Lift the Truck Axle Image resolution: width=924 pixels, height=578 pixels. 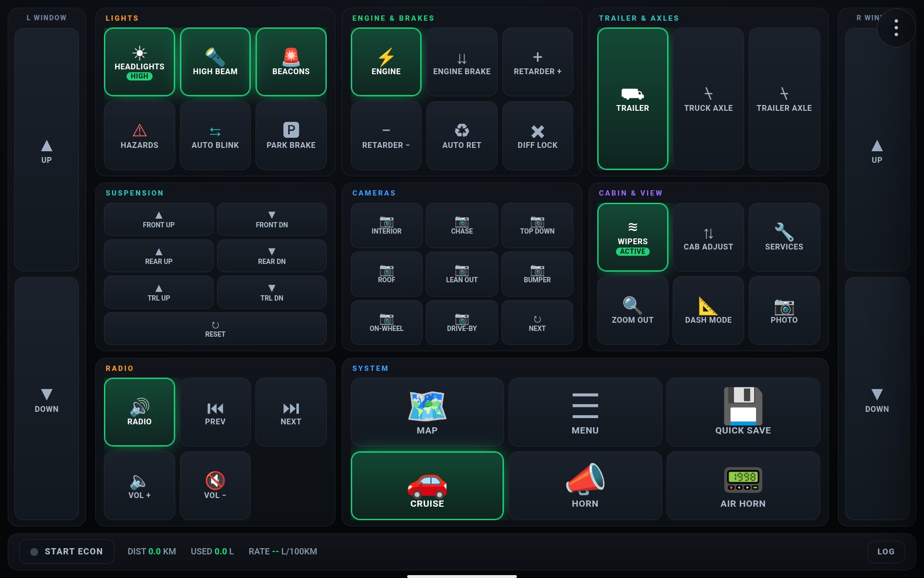click(x=708, y=99)
